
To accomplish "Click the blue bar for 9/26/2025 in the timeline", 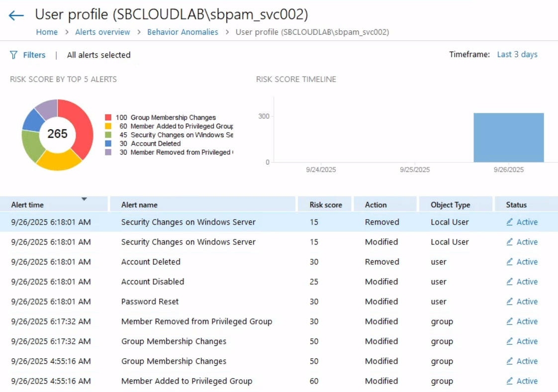I will point(509,137).
